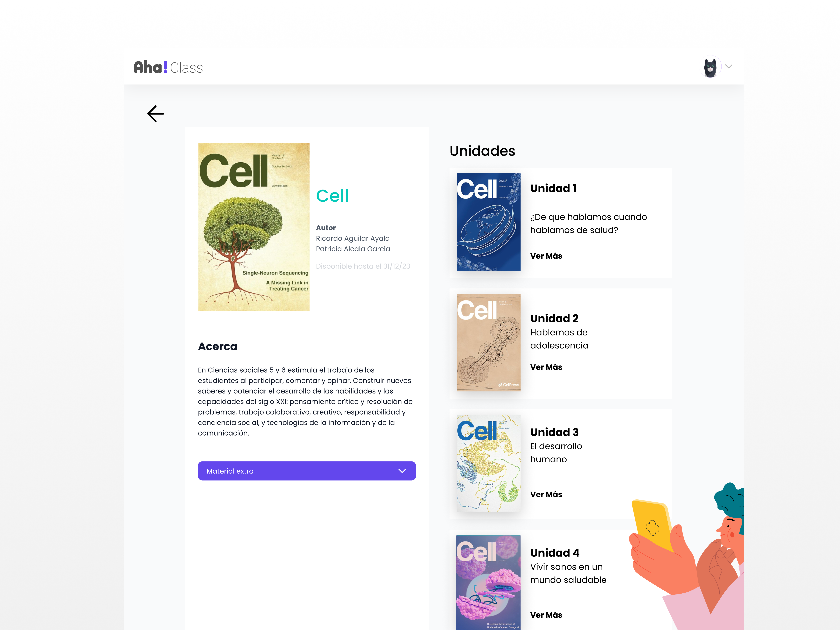This screenshot has height=630, width=840.
Task: Select the text El desarrollo humano
Action: [556, 453]
